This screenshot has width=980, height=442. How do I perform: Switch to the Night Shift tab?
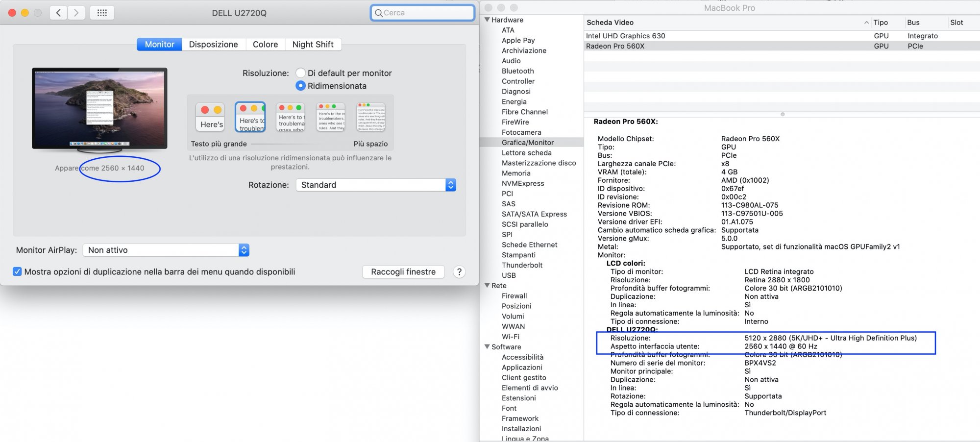click(x=313, y=44)
